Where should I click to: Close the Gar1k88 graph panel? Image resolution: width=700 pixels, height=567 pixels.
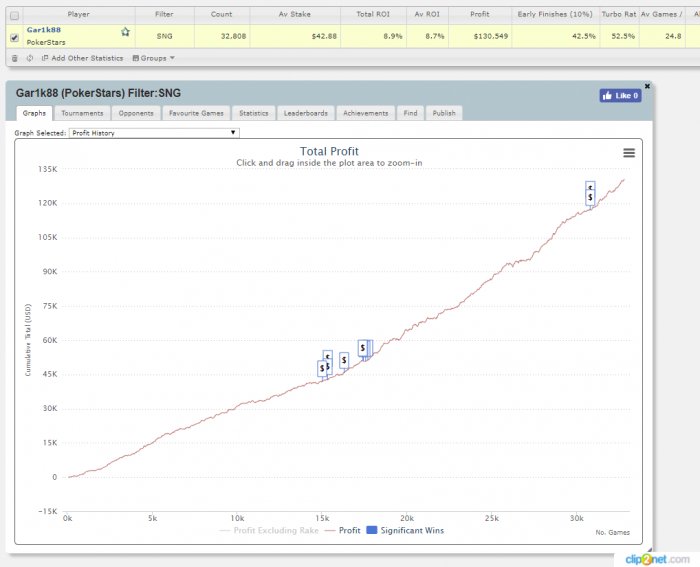[647, 86]
